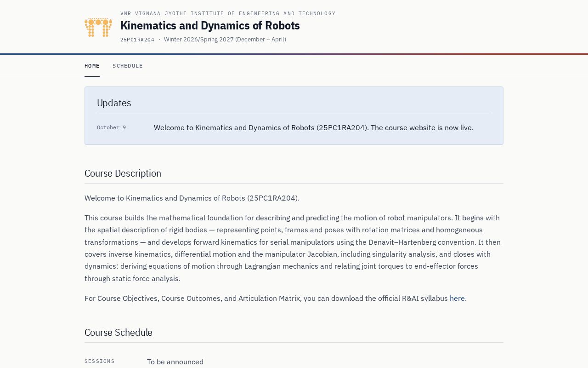Click the "October 9" update date
The width and height of the screenshot is (588, 368).
coord(111,127)
